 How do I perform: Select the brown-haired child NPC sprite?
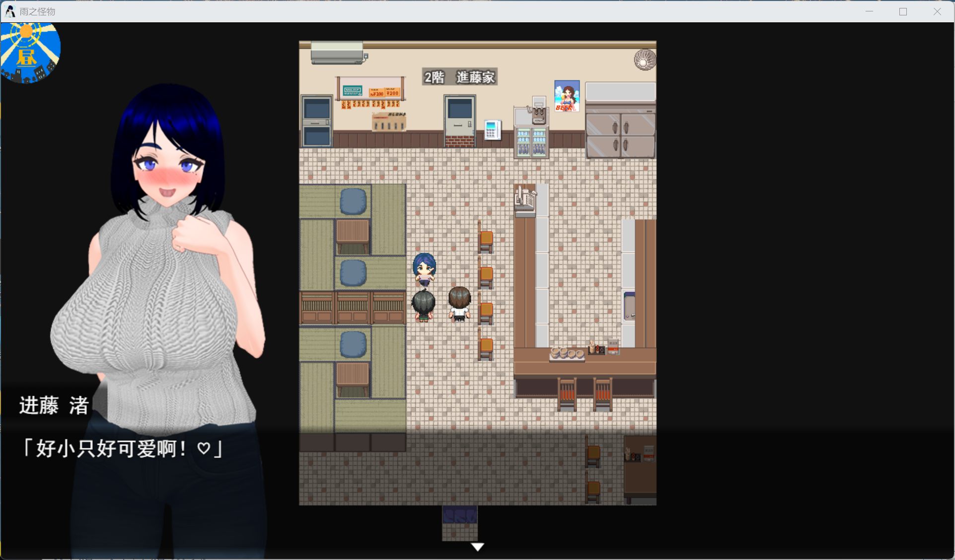459,302
